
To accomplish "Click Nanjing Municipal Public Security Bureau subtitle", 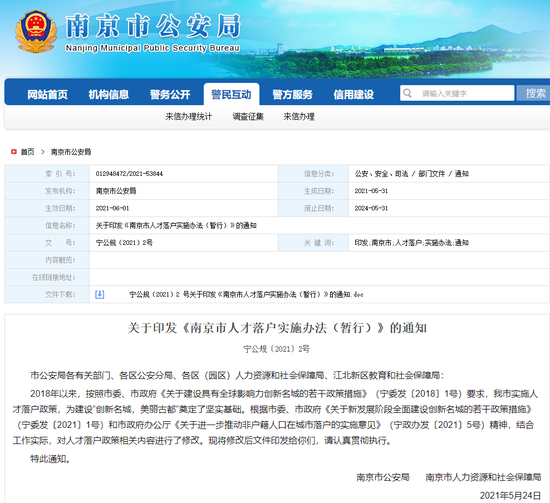I will pyautogui.click(x=153, y=48).
